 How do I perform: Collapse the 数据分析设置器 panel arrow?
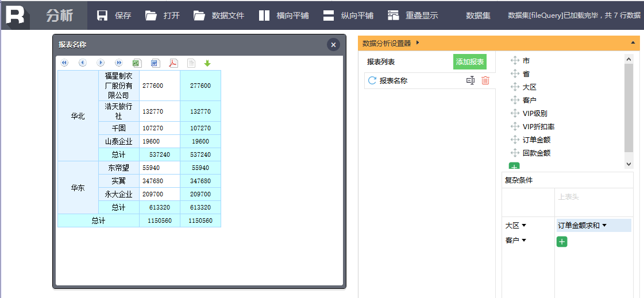pyautogui.click(x=633, y=42)
